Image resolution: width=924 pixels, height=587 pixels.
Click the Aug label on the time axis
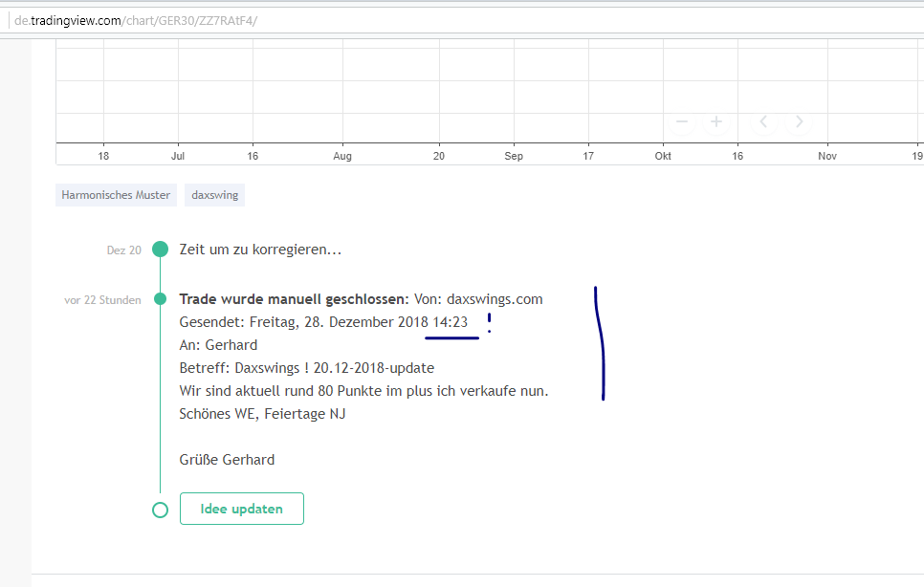(342, 155)
